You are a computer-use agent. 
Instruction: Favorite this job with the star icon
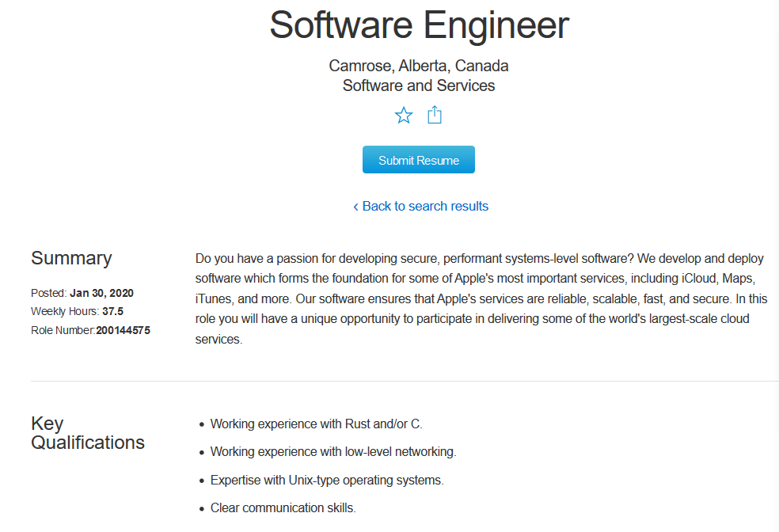coord(404,116)
